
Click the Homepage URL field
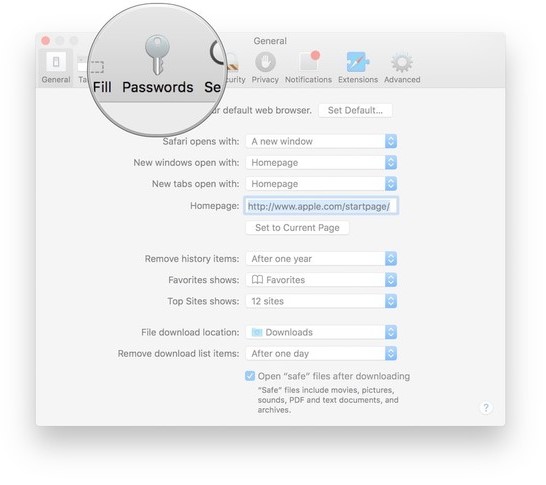pyautogui.click(x=321, y=206)
